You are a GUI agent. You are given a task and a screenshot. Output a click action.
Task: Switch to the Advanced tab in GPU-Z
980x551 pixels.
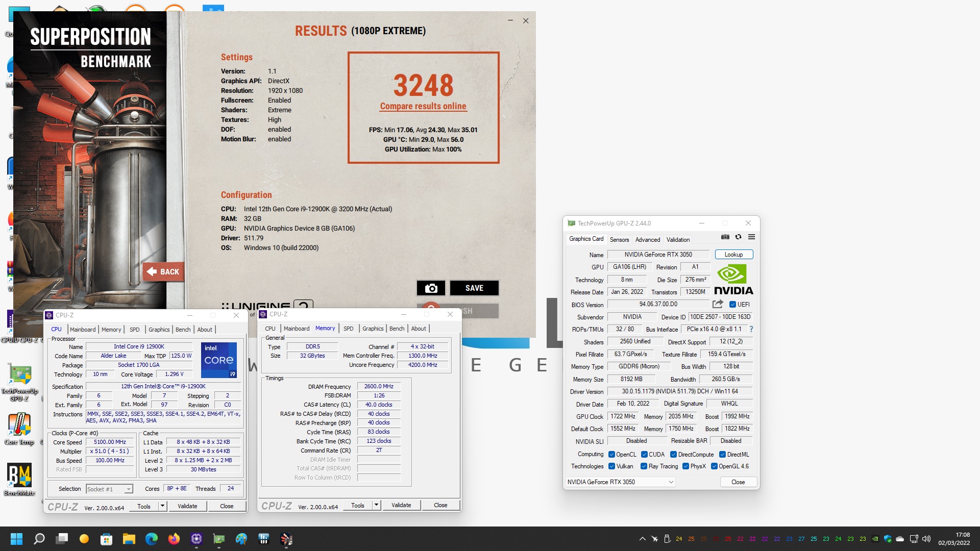648,240
